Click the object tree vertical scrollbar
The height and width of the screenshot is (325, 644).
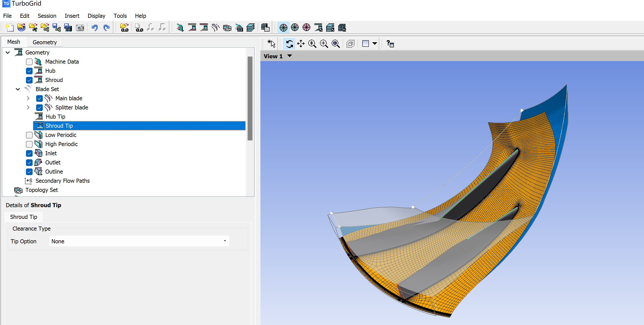pyautogui.click(x=250, y=98)
